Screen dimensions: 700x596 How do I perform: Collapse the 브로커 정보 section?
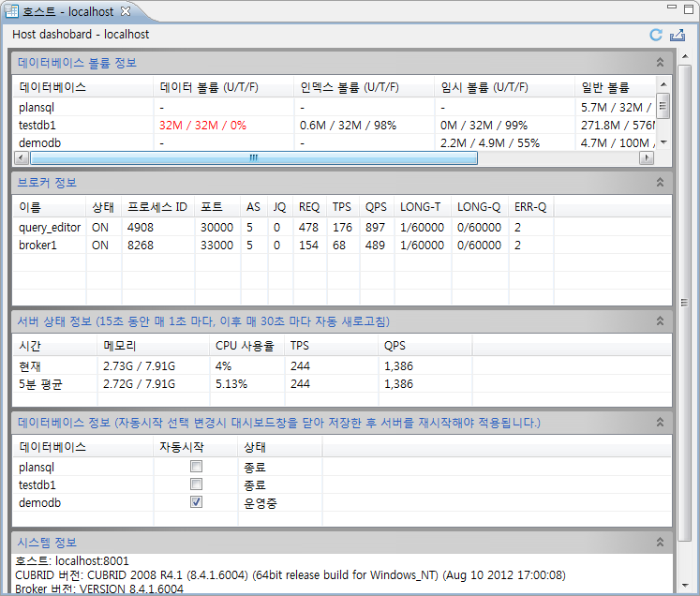660,182
